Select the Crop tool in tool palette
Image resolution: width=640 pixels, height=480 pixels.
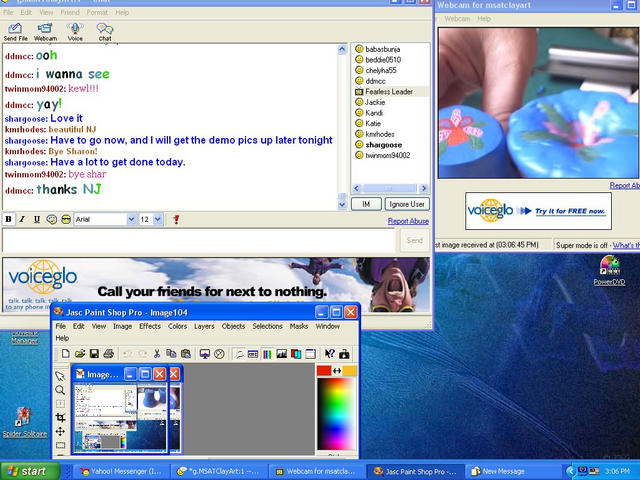coord(60,417)
